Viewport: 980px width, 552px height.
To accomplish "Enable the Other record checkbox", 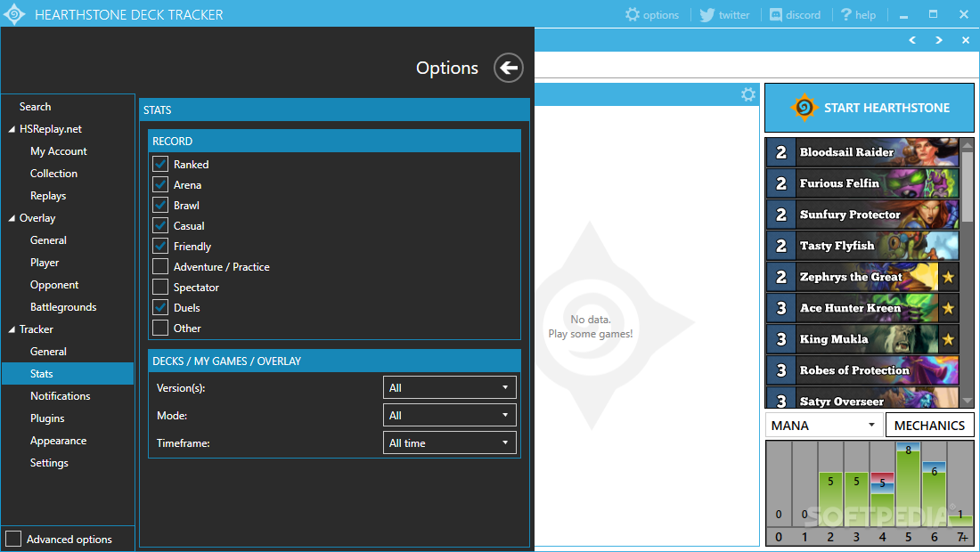I will (x=160, y=328).
